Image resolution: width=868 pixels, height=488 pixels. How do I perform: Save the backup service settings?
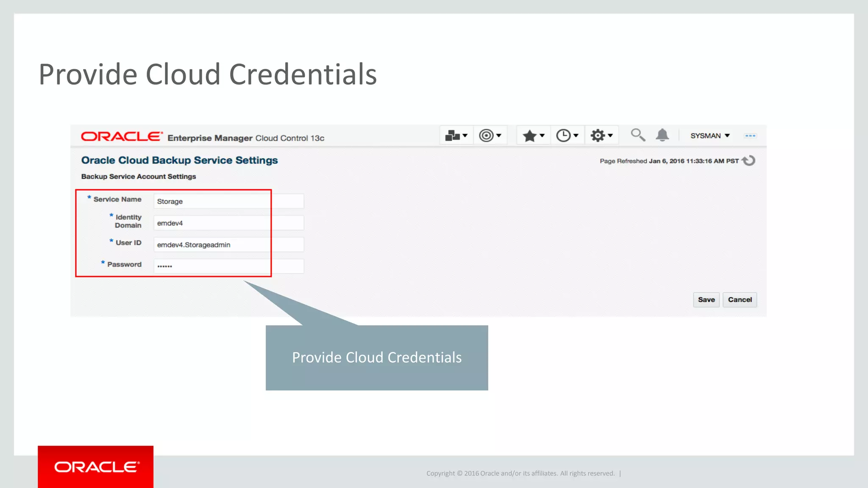(x=706, y=299)
